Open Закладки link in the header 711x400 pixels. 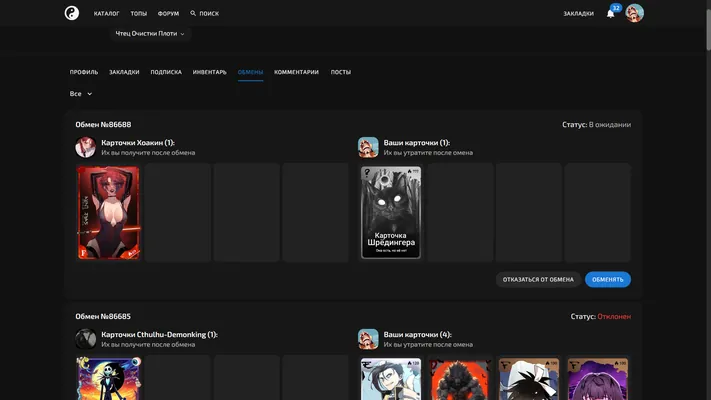click(578, 14)
